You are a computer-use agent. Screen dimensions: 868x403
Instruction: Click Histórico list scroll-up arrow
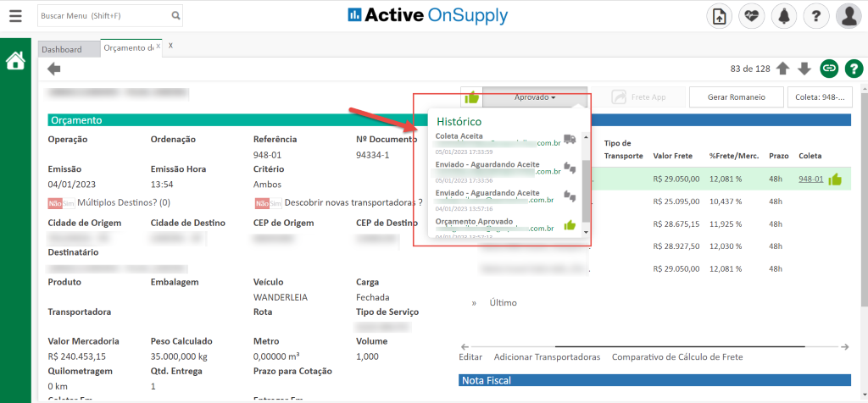587,136
